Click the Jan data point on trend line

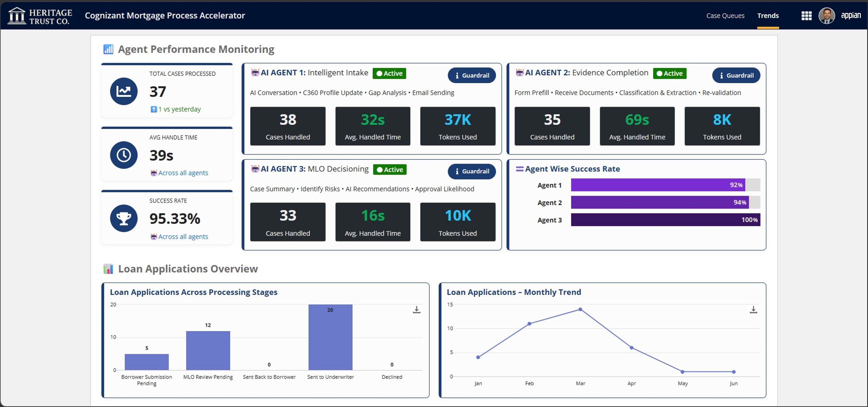478,357
